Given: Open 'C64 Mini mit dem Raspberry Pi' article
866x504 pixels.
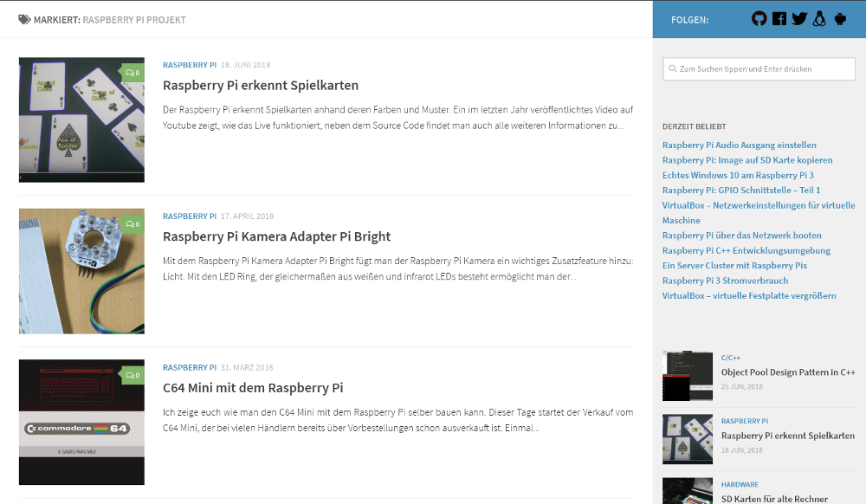Looking at the screenshot, I should tap(253, 388).
